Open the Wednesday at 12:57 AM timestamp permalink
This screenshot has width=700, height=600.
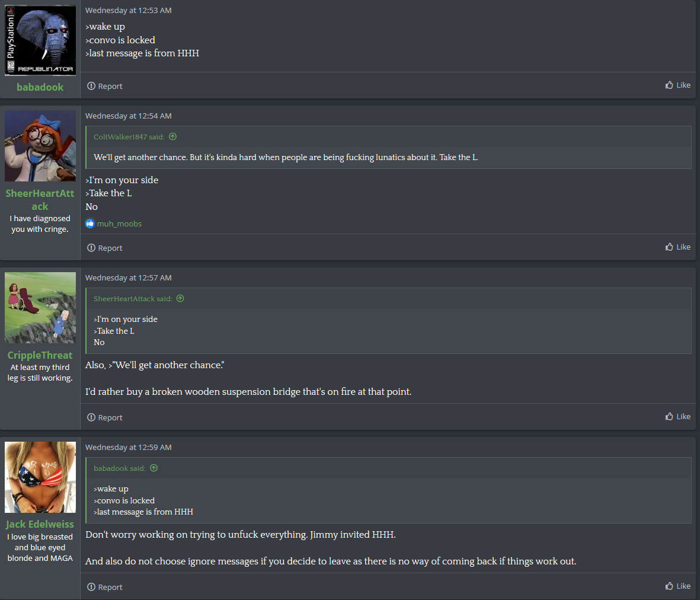point(128,277)
